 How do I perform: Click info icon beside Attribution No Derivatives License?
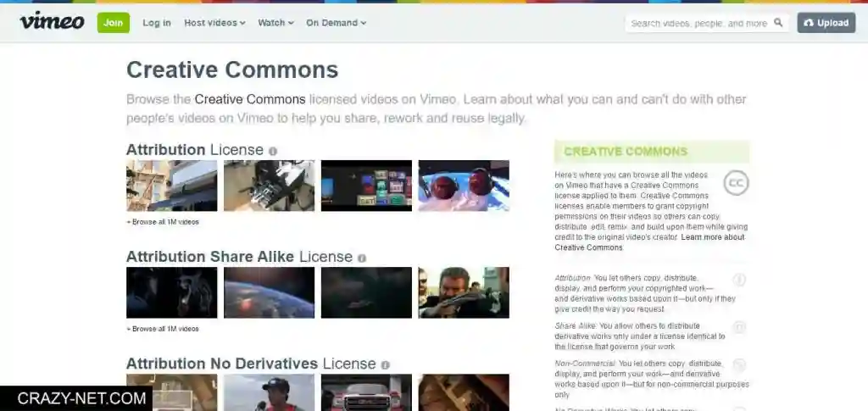tap(386, 365)
